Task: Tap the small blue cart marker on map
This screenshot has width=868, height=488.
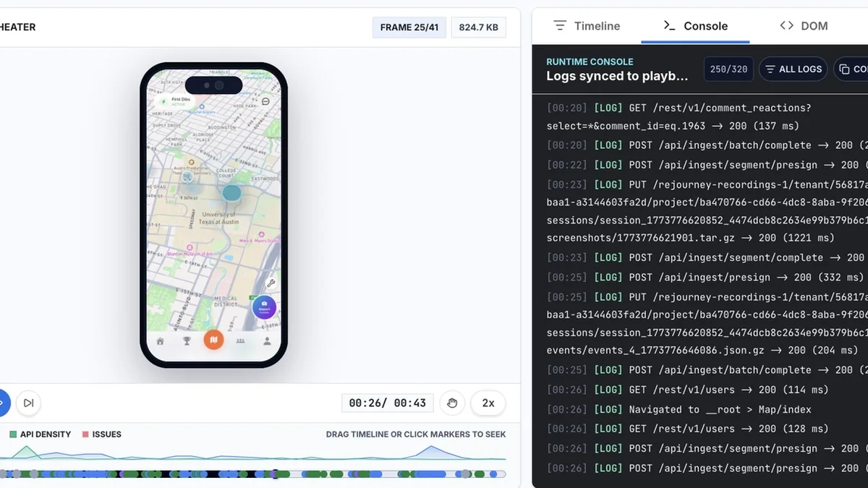Action: (x=187, y=176)
